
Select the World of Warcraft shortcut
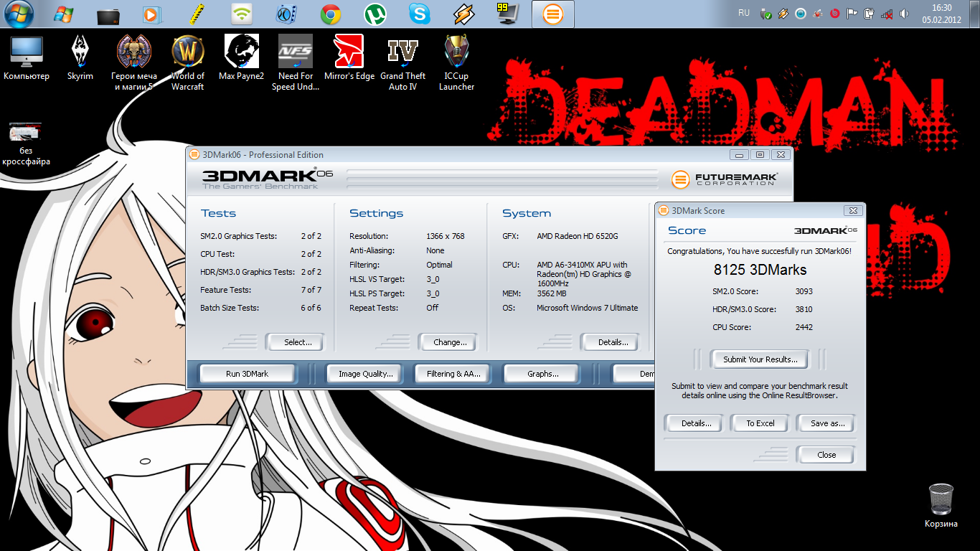[188, 64]
